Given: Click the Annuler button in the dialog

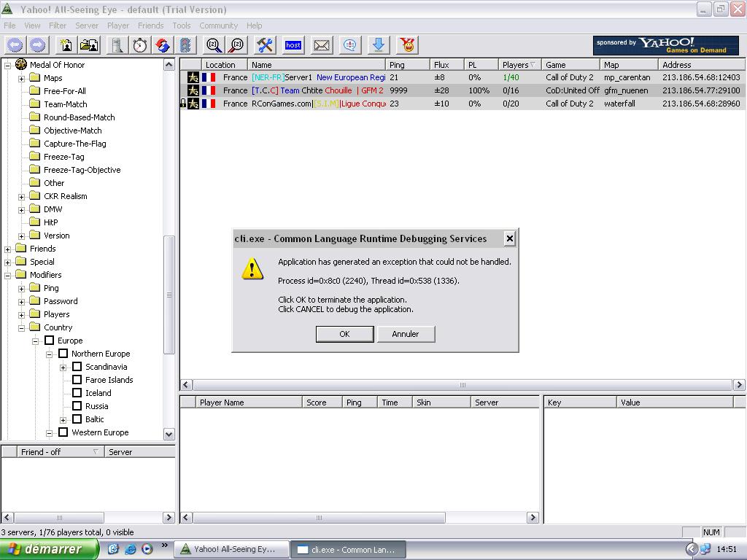Looking at the screenshot, I should click(406, 334).
